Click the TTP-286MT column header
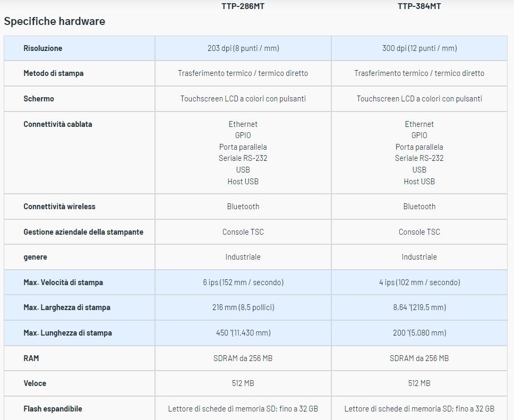The image size is (514, 420). (243, 6)
